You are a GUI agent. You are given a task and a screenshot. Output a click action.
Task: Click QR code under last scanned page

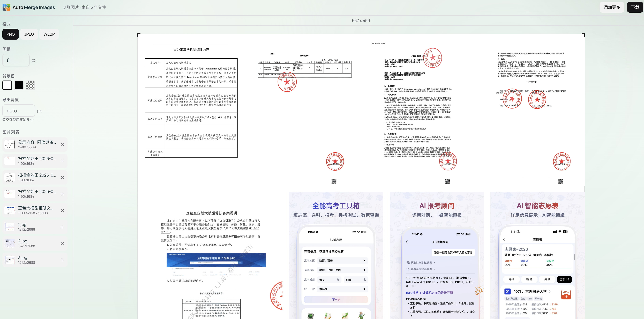[560, 181]
